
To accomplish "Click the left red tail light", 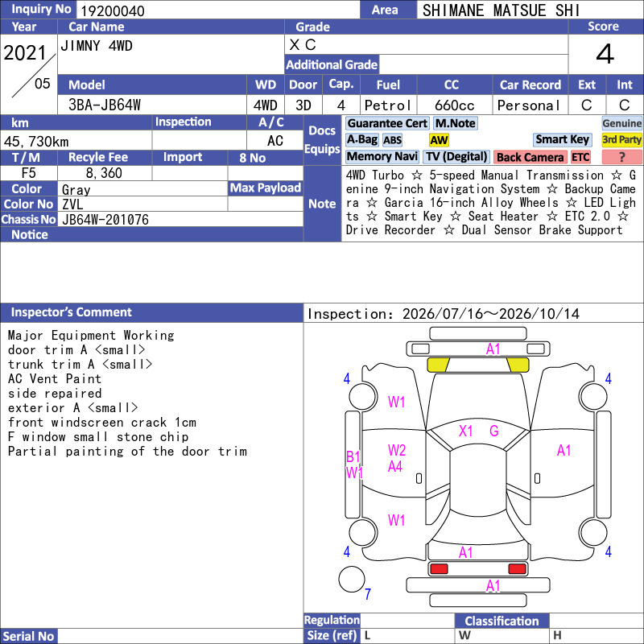I will pyautogui.click(x=438, y=568).
